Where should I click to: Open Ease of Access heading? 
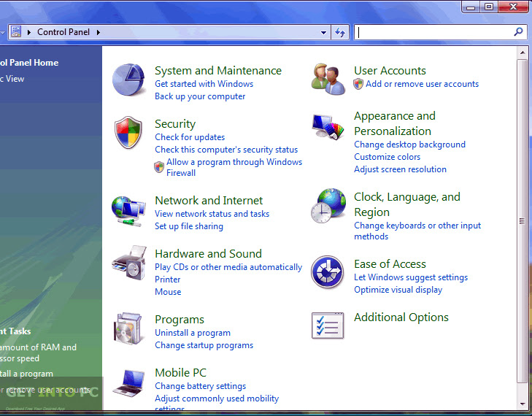[x=390, y=264]
